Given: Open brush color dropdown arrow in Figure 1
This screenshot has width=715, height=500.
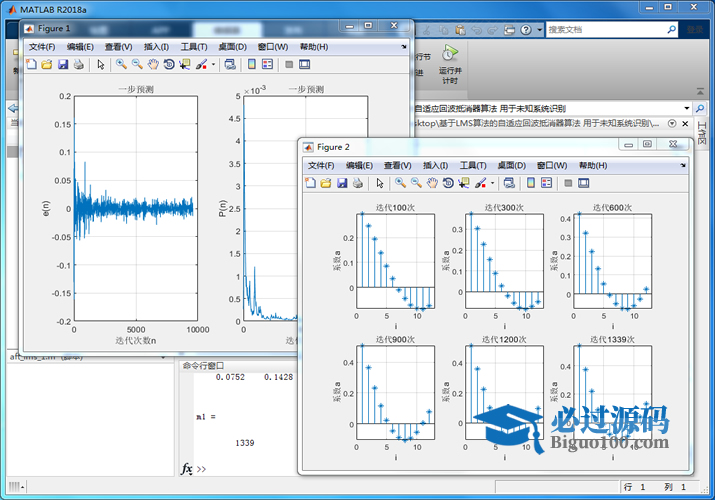Looking at the screenshot, I should tap(213, 65).
